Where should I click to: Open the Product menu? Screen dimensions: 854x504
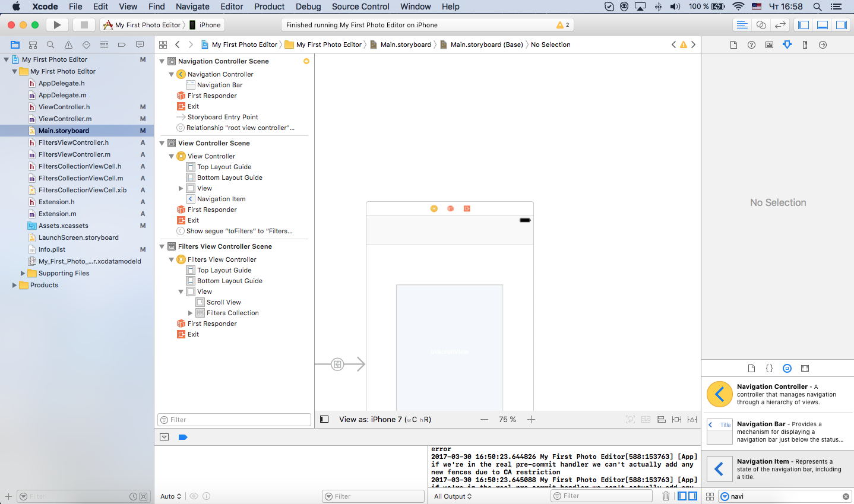point(270,7)
